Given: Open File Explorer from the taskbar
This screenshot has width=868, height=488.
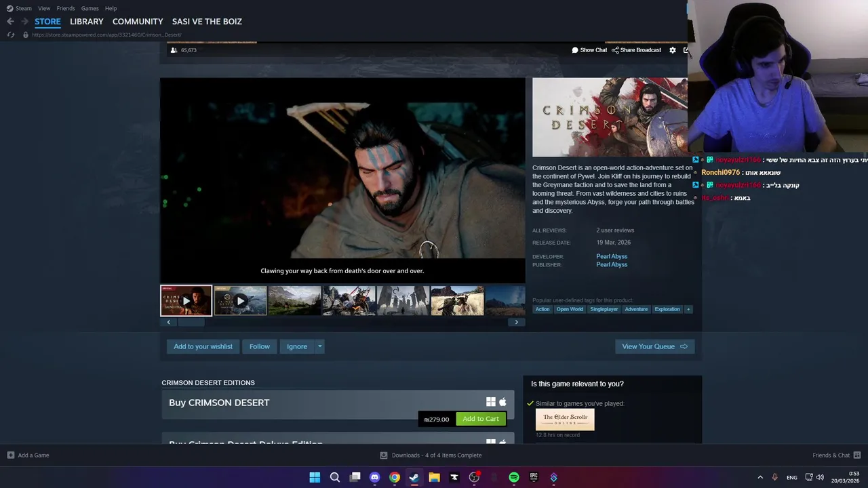Looking at the screenshot, I should coord(434,477).
